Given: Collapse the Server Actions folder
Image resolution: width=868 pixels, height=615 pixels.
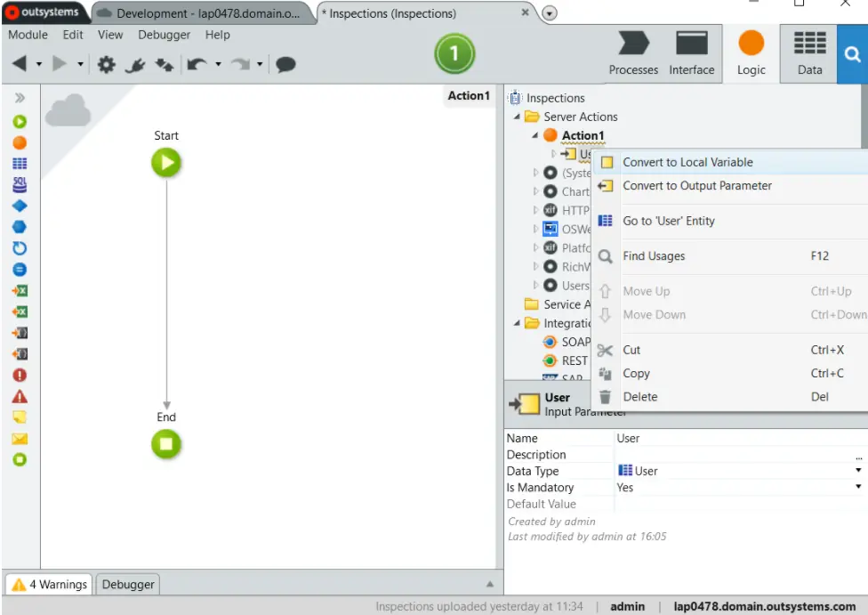Looking at the screenshot, I should tap(517, 117).
